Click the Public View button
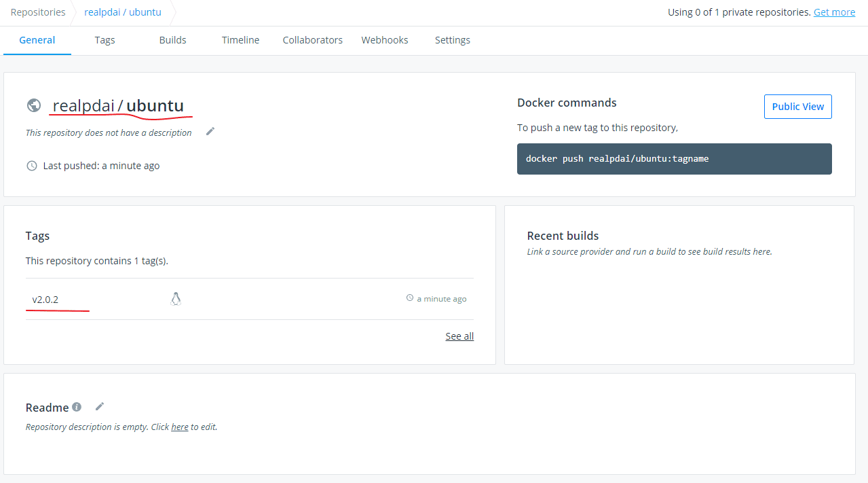This screenshot has width=868, height=483. tap(797, 107)
